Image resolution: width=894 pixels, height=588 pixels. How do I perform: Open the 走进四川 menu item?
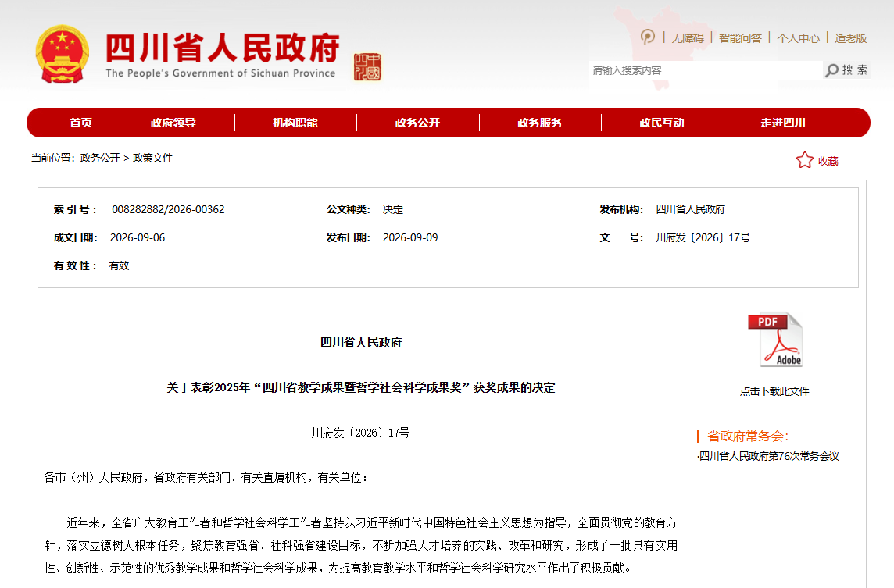click(783, 123)
